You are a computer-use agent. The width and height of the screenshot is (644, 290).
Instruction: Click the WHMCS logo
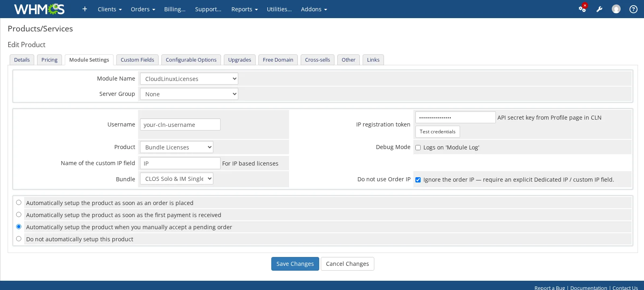[39, 9]
